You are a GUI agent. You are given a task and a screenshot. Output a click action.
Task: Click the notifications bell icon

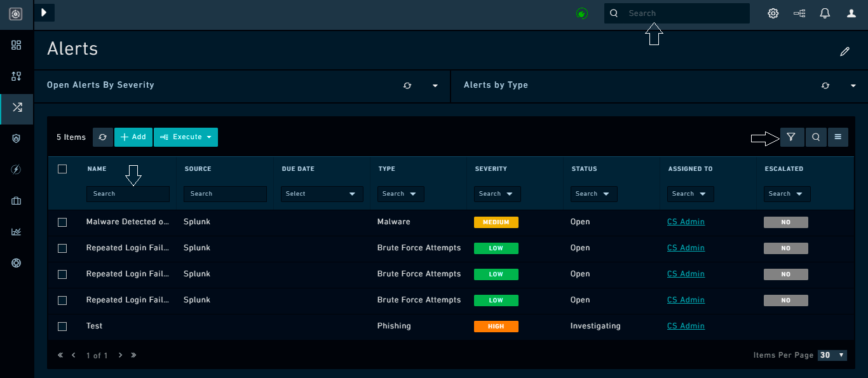point(825,13)
